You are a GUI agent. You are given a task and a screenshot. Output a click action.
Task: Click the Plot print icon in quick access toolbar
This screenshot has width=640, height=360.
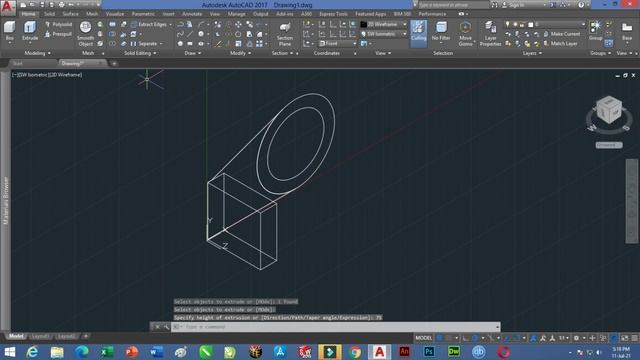62,5
